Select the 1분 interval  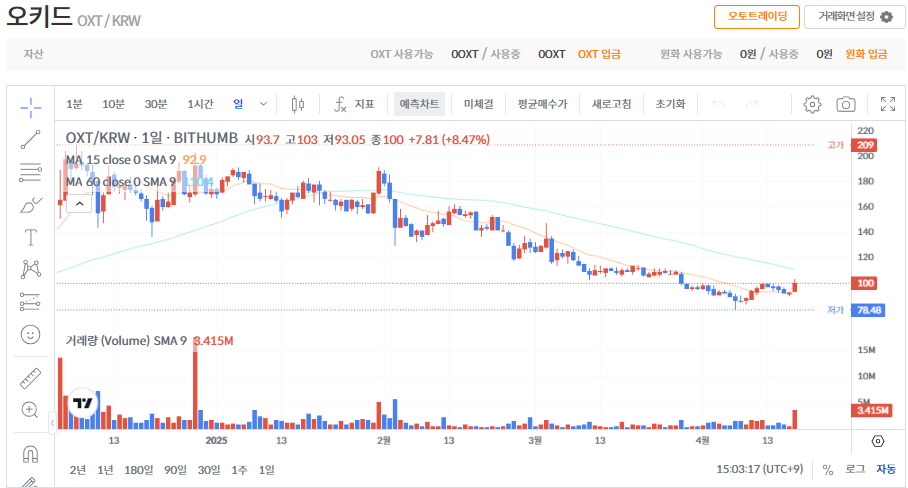click(74, 104)
